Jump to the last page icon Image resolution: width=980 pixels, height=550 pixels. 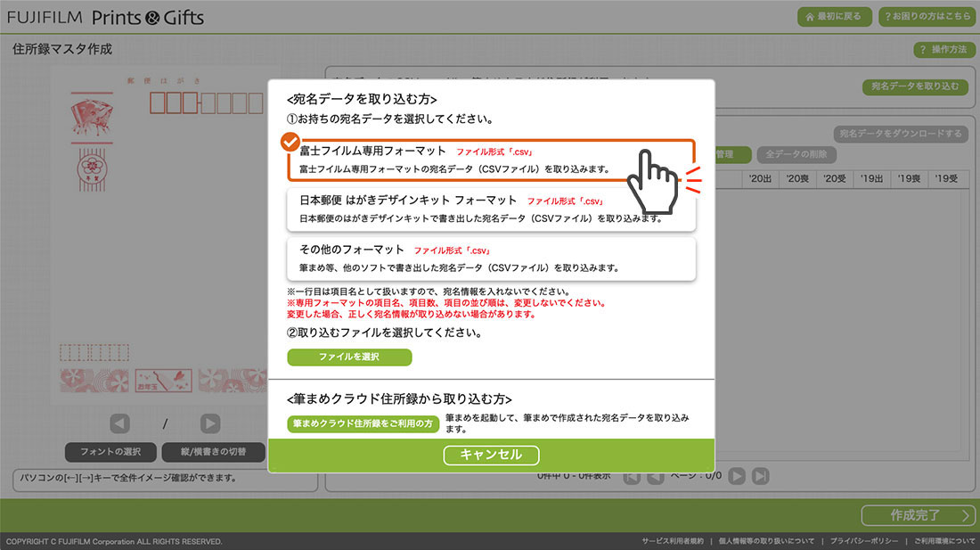click(x=760, y=476)
